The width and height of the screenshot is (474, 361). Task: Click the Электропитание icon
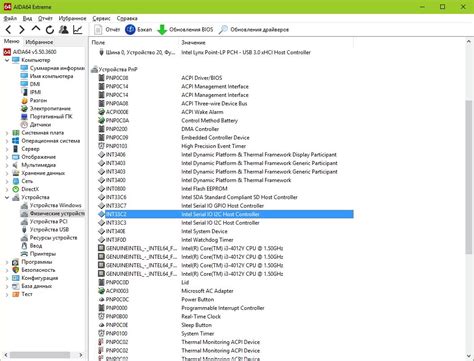tap(24, 108)
